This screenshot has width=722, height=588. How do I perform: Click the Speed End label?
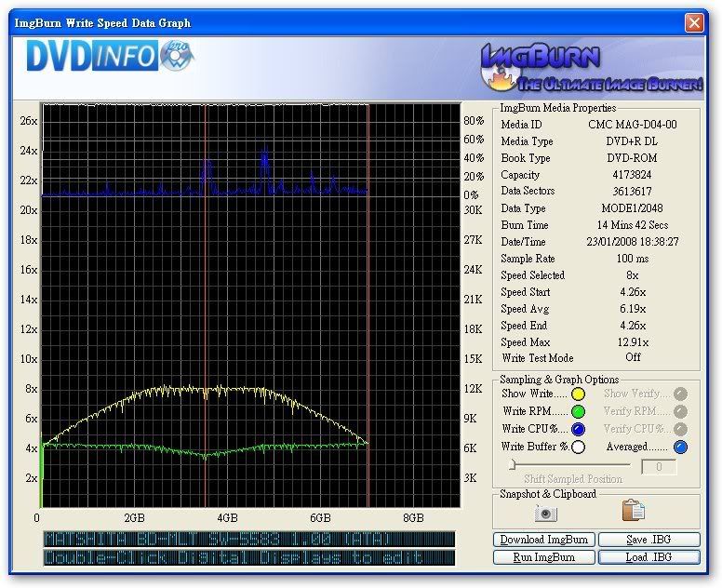click(x=524, y=326)
